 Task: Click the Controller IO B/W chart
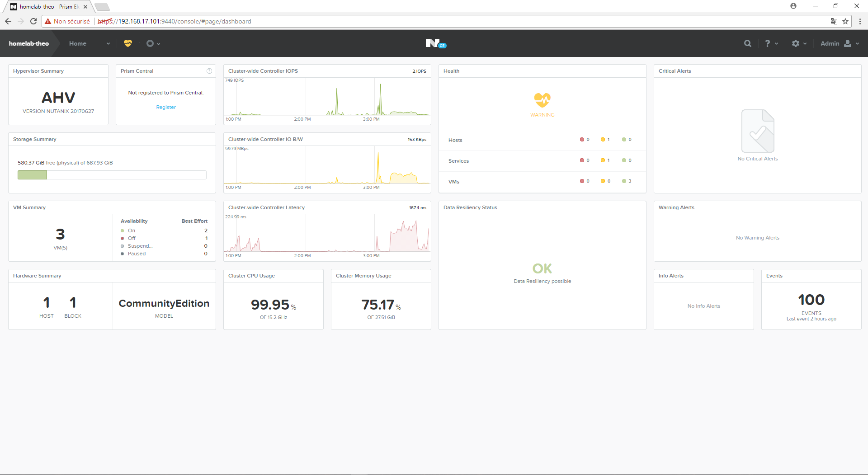coord(327,165)
